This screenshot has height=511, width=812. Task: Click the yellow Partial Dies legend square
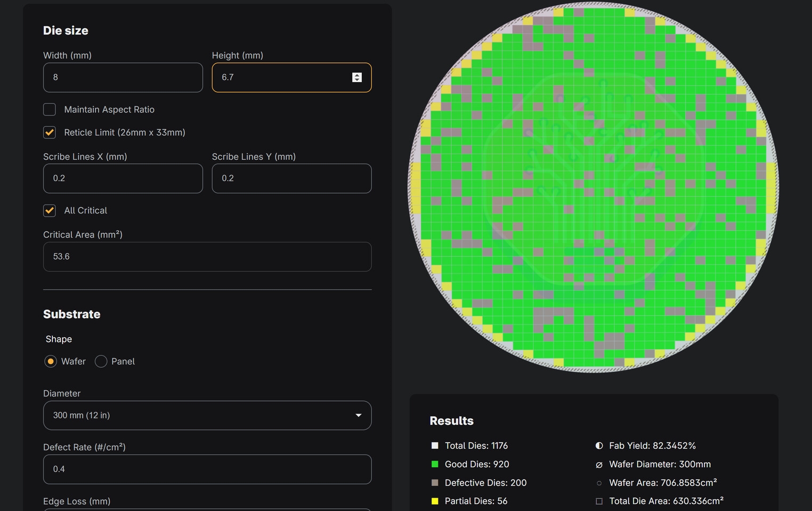(x=435, y=501)
